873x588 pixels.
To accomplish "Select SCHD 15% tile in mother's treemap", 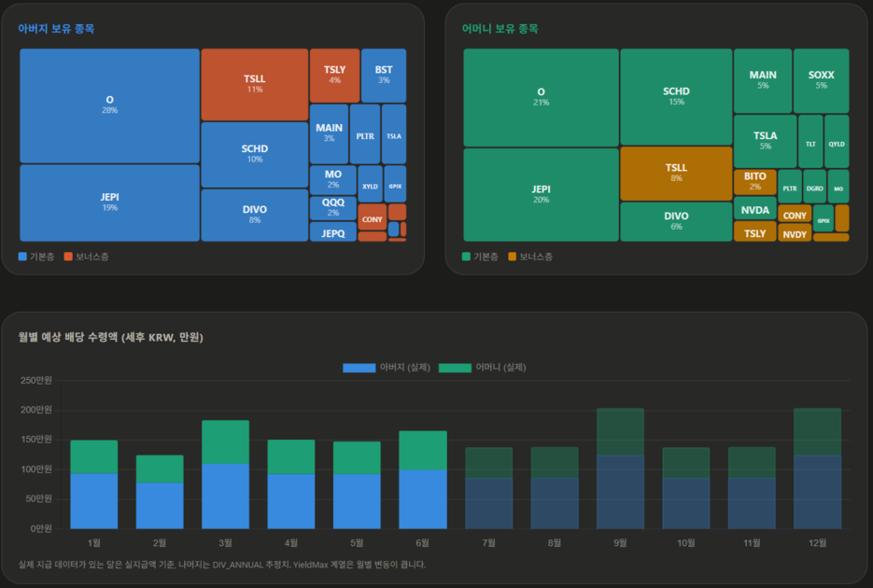I will pyautogui.click(x=677, y=97).
